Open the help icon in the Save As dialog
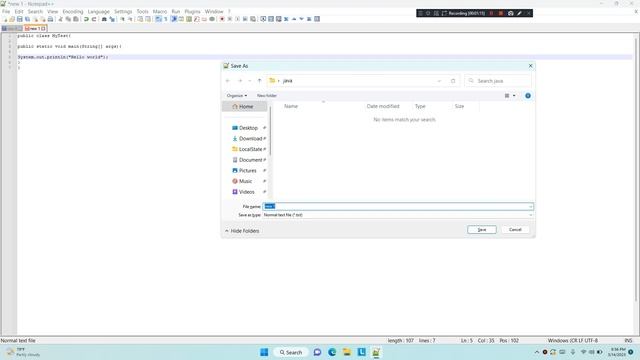The height and width of the screenshot is (360, 640). click(528, 96)
